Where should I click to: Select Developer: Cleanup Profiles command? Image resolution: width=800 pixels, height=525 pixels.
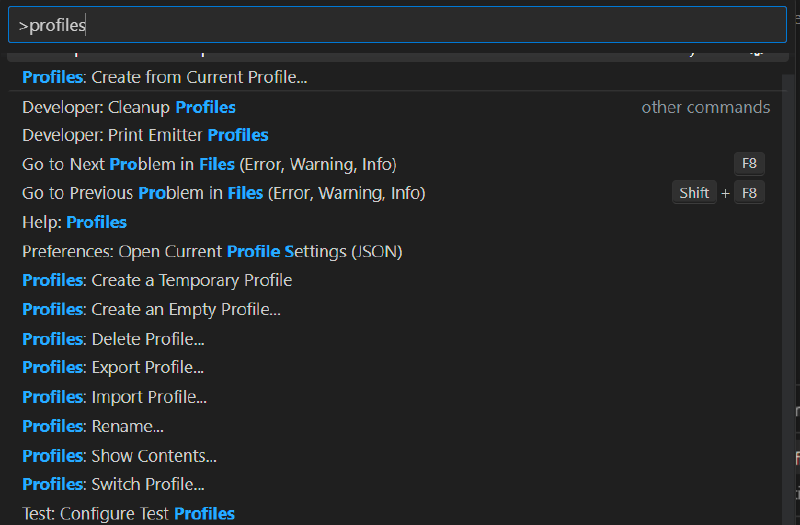pyautogui.click(x=129, y=107)
